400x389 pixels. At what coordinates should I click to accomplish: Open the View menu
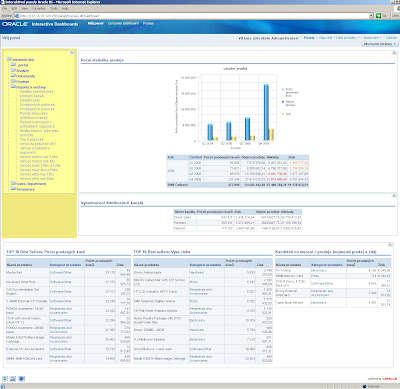pyautogui.click(x=25, y=8)
